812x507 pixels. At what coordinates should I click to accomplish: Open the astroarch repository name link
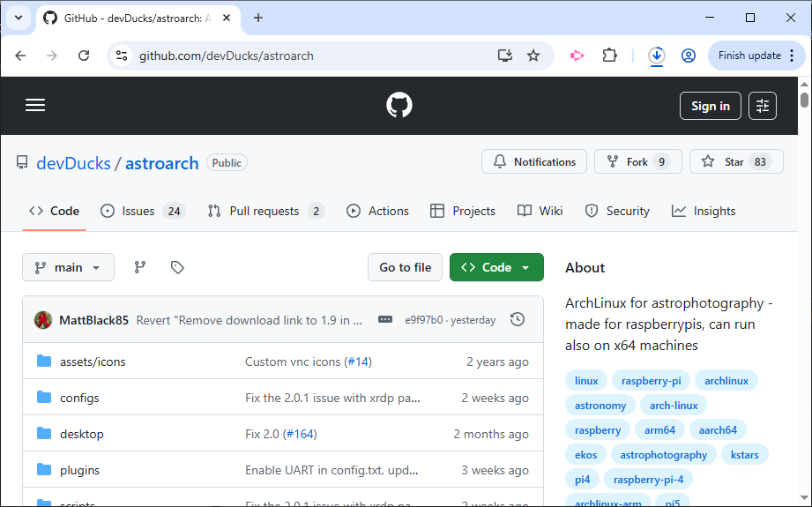pyautogui.click(x=162, y=163)
